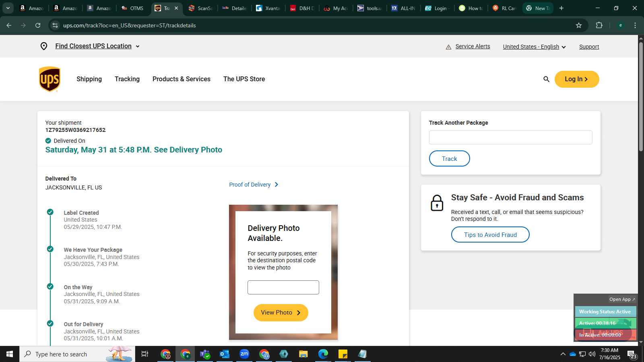This screenshot has width=644, height=362.
Task: Open Outlook from the taskbar
Action: [x=224, y=354]
